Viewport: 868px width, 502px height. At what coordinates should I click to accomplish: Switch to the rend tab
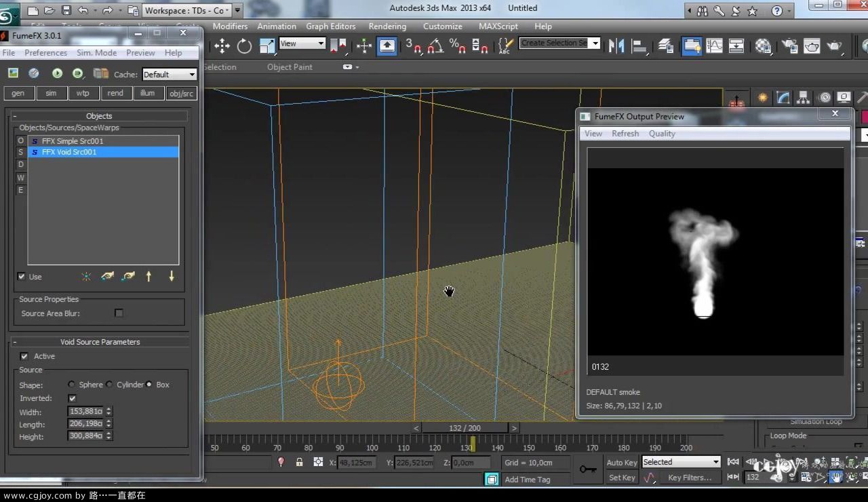[115, 93]
